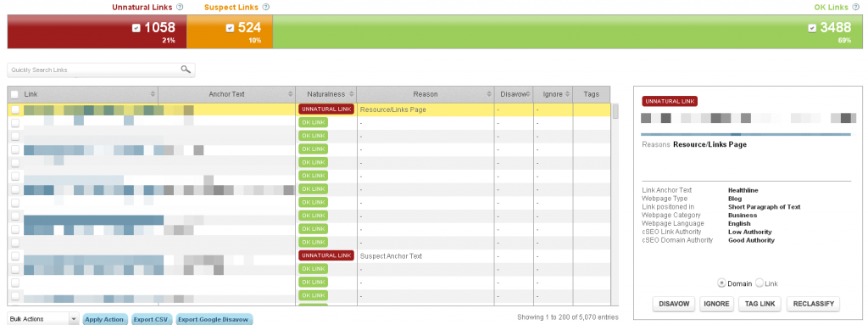Click the DISAVOW button

coord(674,304)
